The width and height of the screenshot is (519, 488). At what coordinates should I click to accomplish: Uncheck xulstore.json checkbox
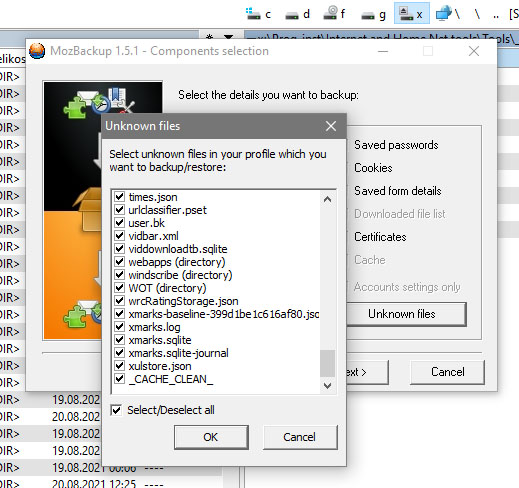click(119, 365)
